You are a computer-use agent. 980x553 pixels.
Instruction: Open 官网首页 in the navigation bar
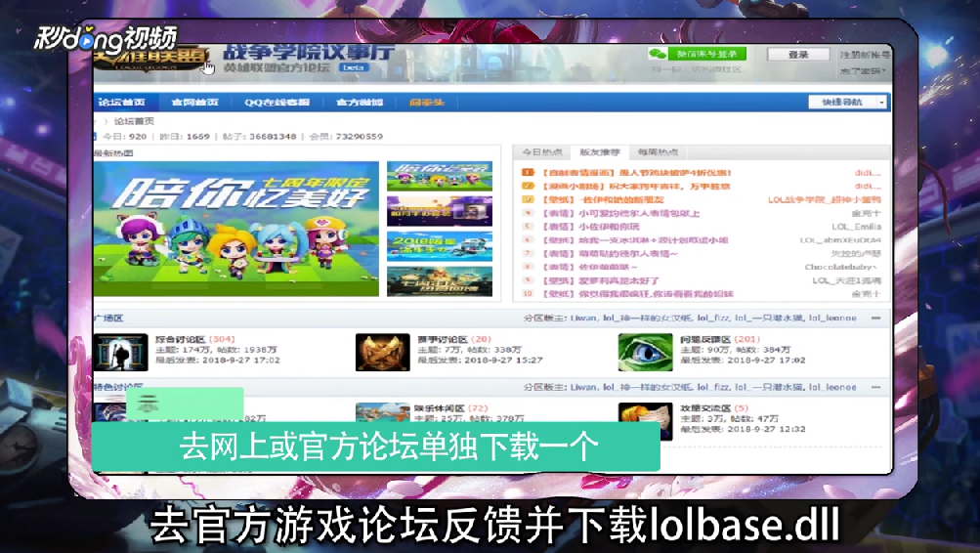[x=195, y=102]
